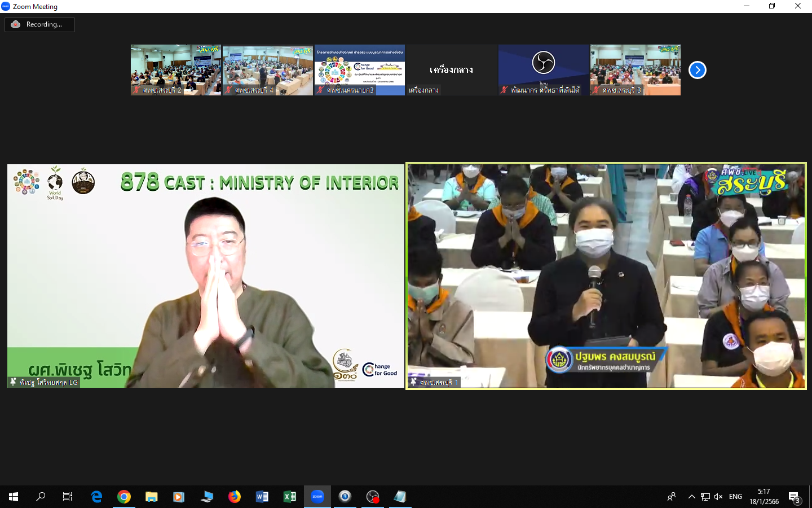
Task: Select the สพช.สระบุรี 4 participant thumbnail
Action: [268, 70]
